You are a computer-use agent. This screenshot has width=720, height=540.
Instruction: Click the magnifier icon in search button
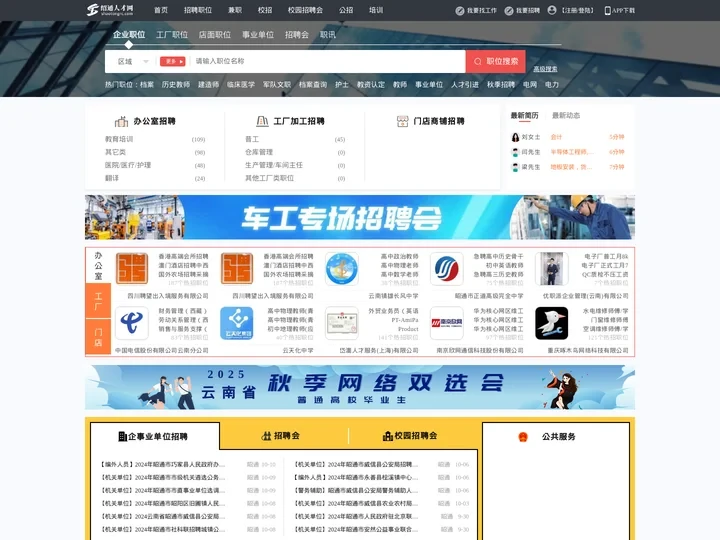pyautogui.click(x=478, y=62)
